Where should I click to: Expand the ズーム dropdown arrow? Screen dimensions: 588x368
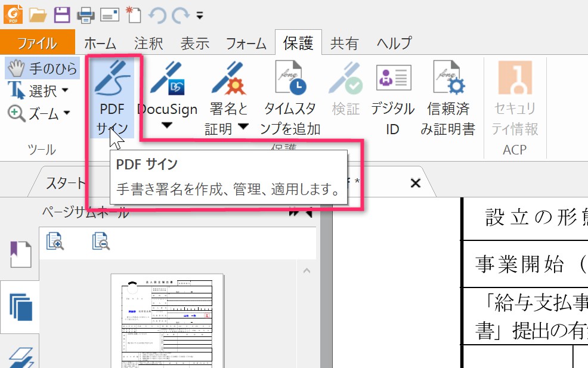click(x=67, y=113)
